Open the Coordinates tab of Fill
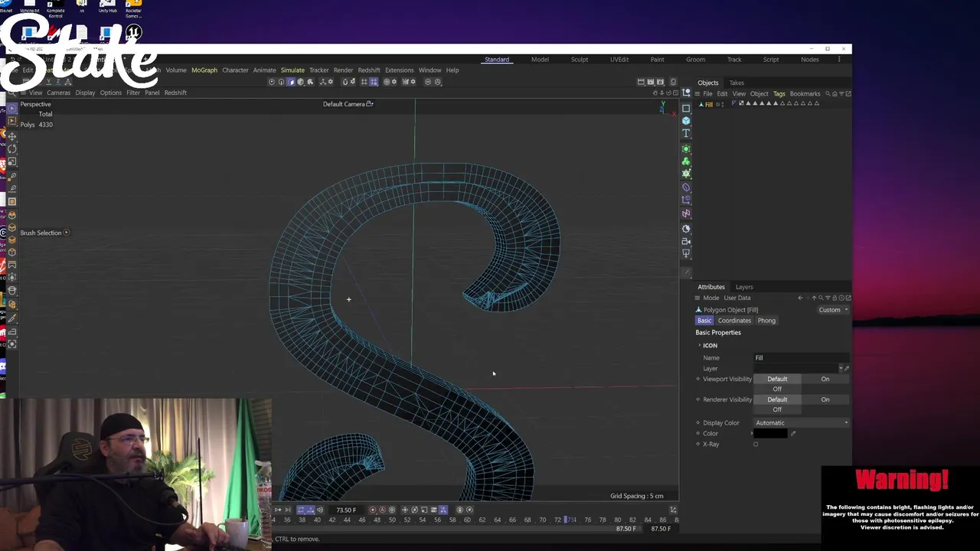Image resolution: width=980 pixels, height=551 pixels. (734, 321)
